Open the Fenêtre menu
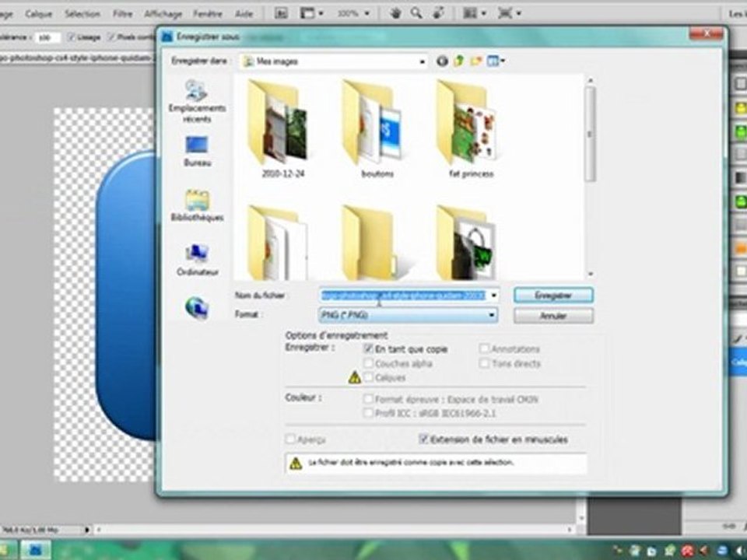Image resolution: width=747 pixels, height=560 pixels. 208,14
